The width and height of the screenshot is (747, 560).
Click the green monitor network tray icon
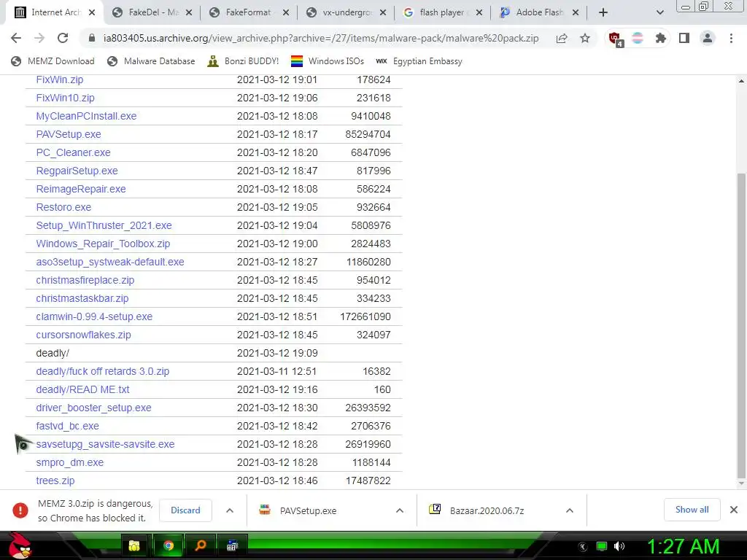(x=602, y=546)
